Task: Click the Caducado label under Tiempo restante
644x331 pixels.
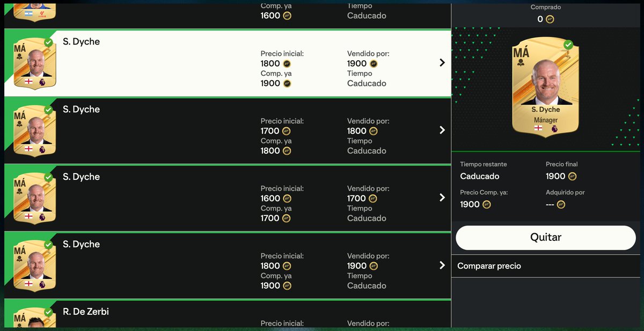Action: (480, 176)
